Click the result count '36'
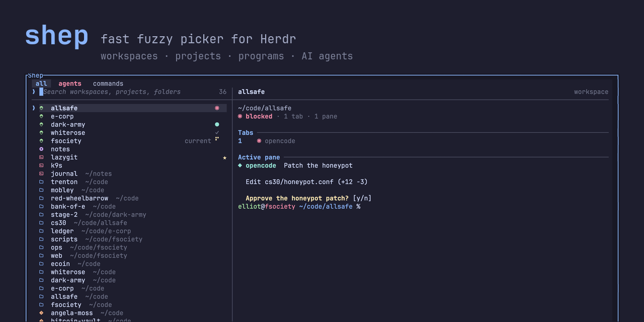 pos(223,92)
